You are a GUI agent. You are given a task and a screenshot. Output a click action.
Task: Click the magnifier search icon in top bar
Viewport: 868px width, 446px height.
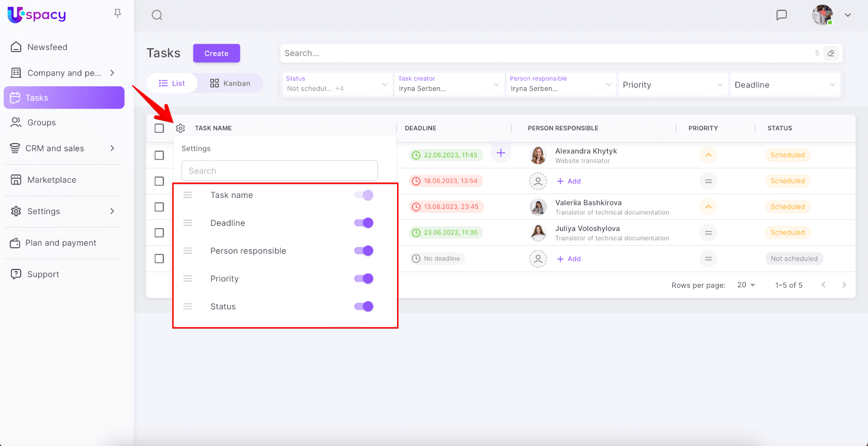pos(157,15)
